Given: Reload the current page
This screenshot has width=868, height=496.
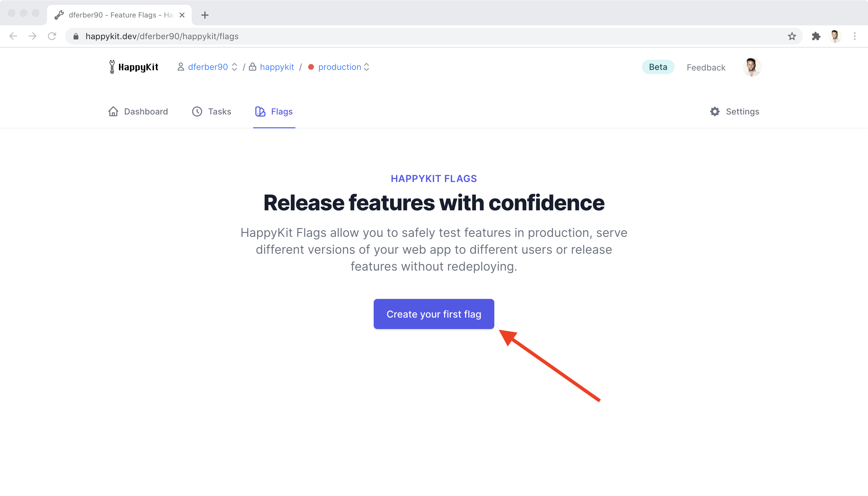Looking at the screenshot, I should pos(52,36).
